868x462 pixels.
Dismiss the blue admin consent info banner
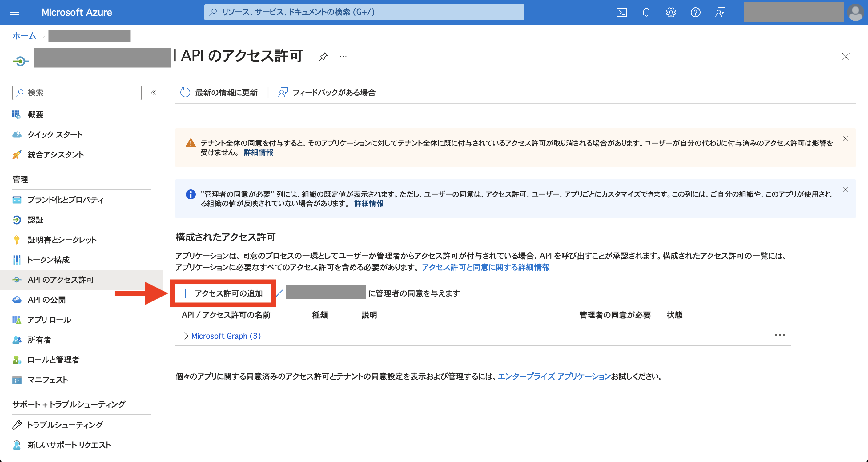pyautogui.click(x=845, y=189)
